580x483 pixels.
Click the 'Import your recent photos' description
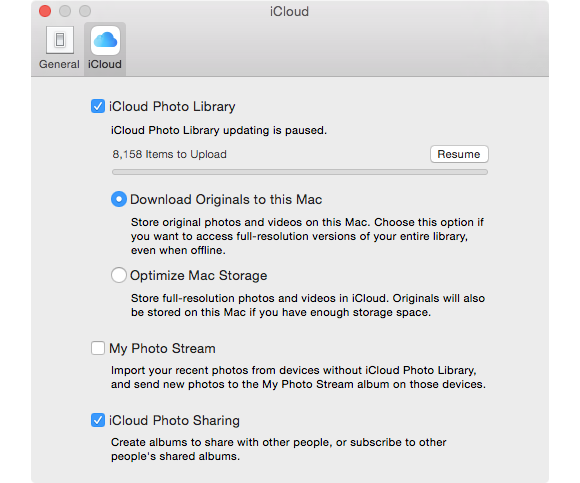click(298, 377)
